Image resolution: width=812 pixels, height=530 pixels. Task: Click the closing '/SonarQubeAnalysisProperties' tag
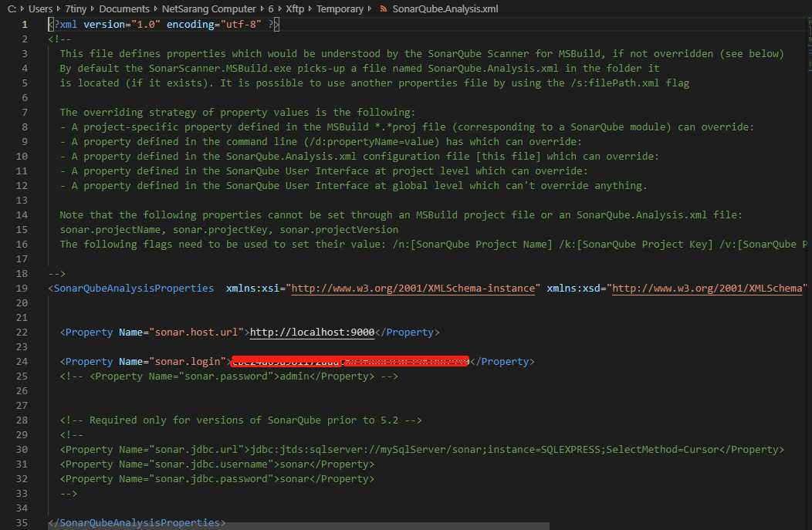point(139,523)
